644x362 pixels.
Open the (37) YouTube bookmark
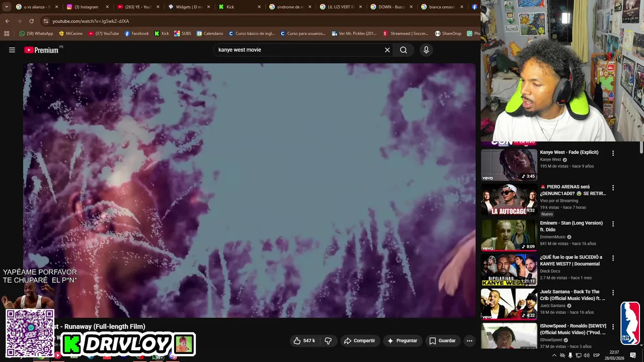104,34
